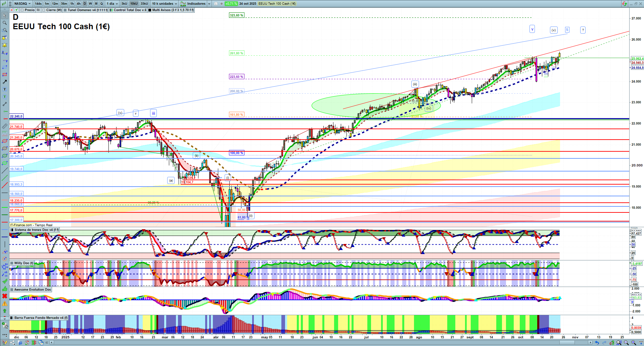This screenshot has height=346, width=644.
Task: Open the Indicadores menu
Action: click(195, 4)
